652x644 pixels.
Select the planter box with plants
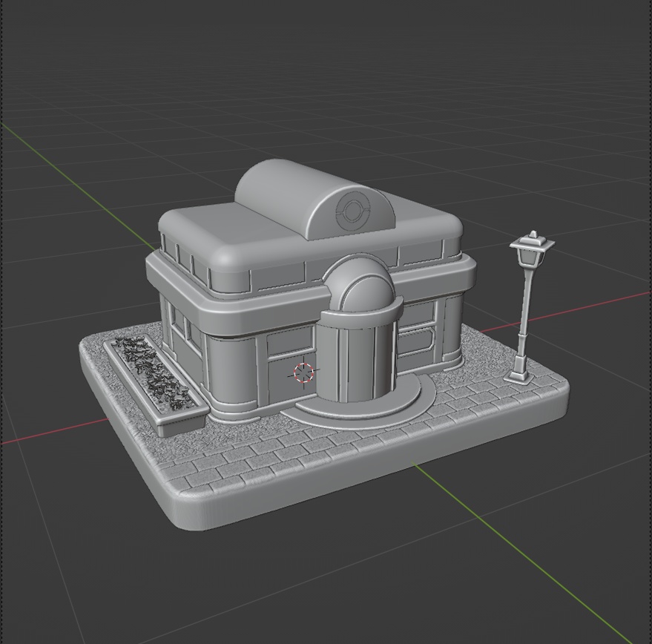pyautogui.click(x=156, y=385)
